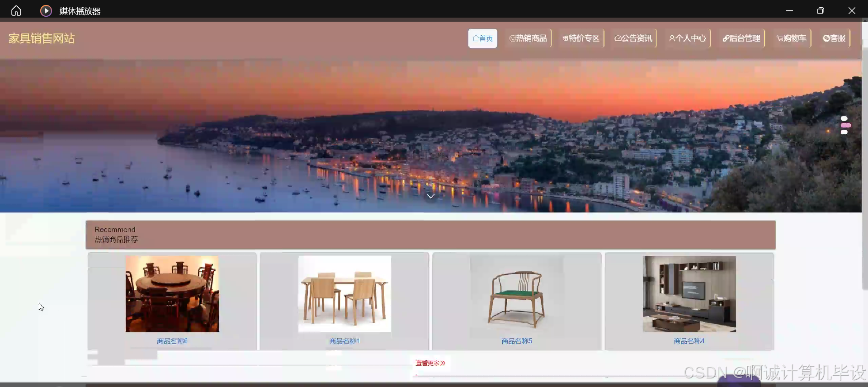Go to 特价专区 section

click(581, 38)
